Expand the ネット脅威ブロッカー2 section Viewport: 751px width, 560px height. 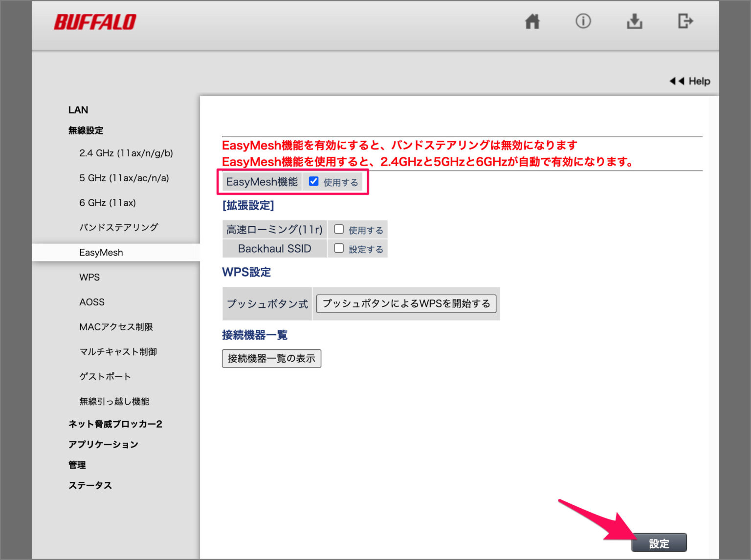[116, 424]
